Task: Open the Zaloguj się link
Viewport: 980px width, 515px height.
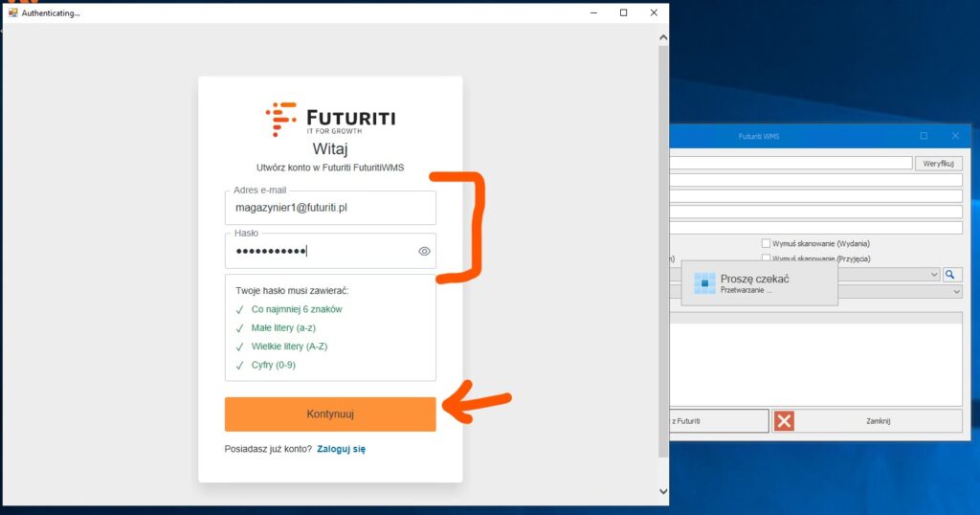Action: click(x=341, y=449)
